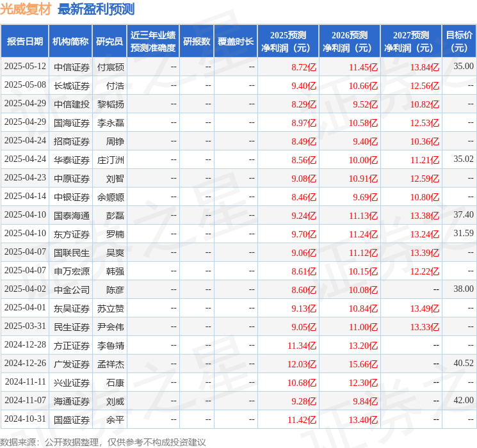Select analyst 付宸硕 in the table
The height and width of the screenshot is (448, 477).
click(110, 67)
